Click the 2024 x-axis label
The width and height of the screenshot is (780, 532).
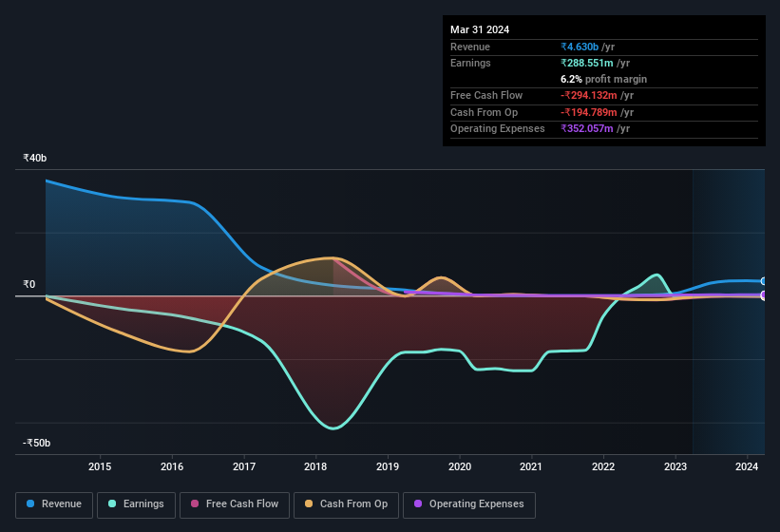[x=747, y=466]
